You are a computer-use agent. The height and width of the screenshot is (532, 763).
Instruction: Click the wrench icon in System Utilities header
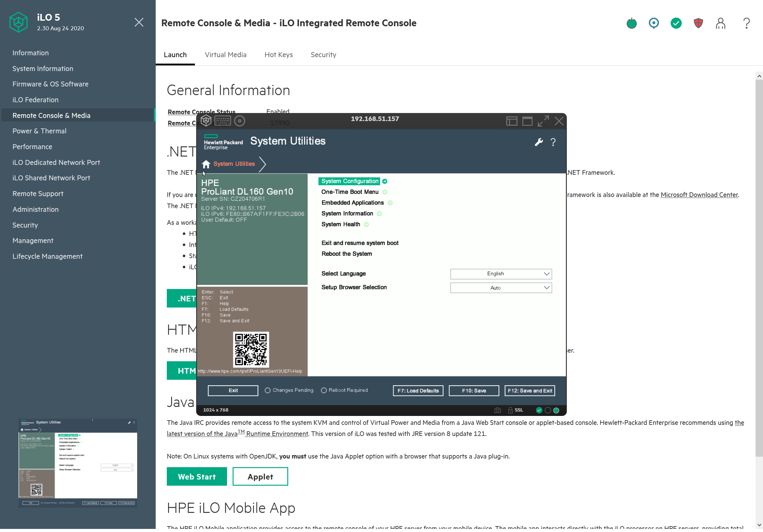[x=539, y=142]
